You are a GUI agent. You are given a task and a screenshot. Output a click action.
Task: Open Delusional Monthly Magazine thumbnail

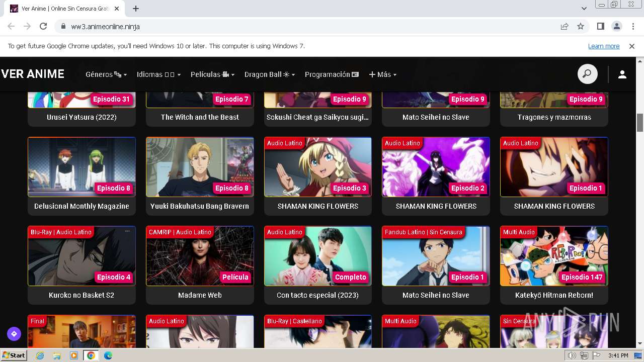[x=82, y=167]
